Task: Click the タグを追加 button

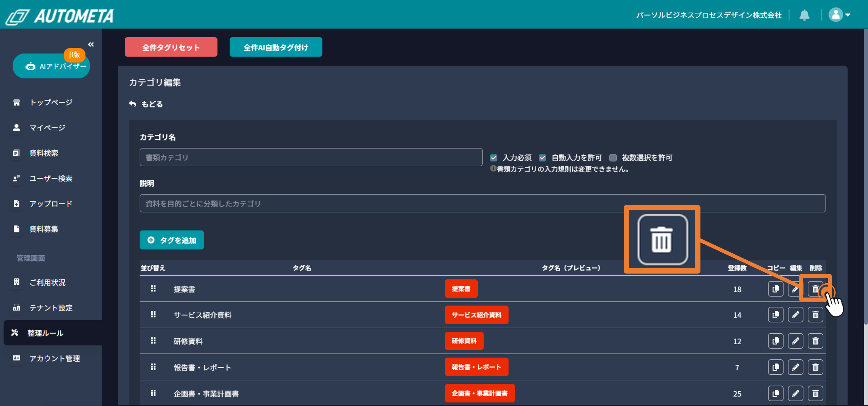Action: point(171,240)
